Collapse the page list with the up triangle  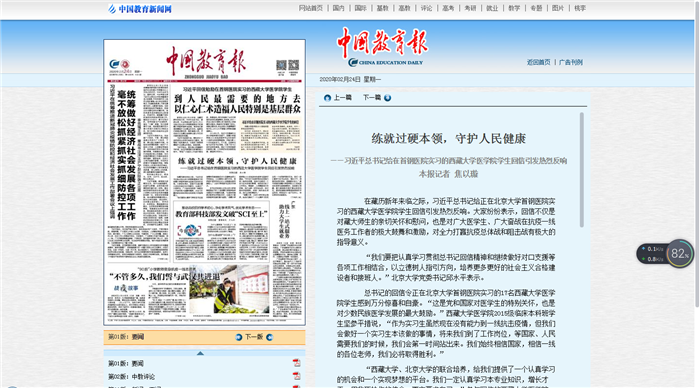tap(200, 353)
